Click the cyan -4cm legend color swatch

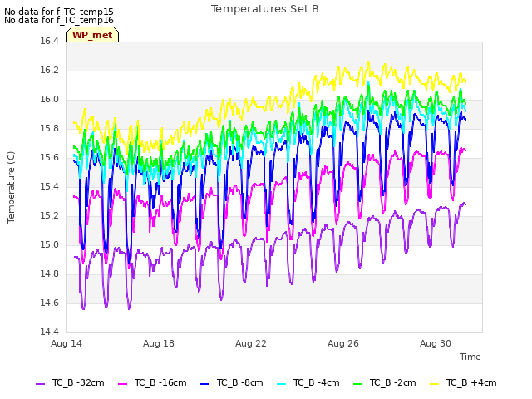click(281, 384)
